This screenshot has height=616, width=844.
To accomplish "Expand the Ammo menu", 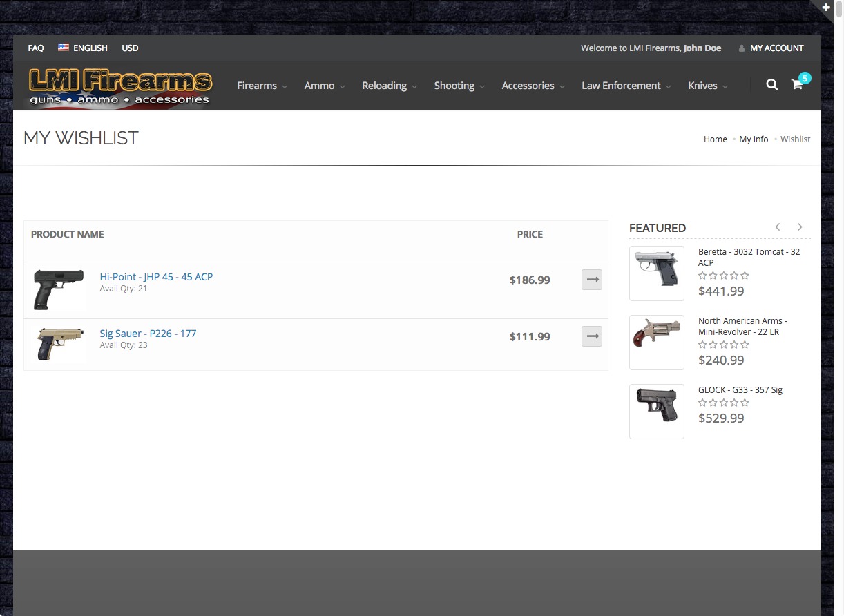I will (324, 86).
